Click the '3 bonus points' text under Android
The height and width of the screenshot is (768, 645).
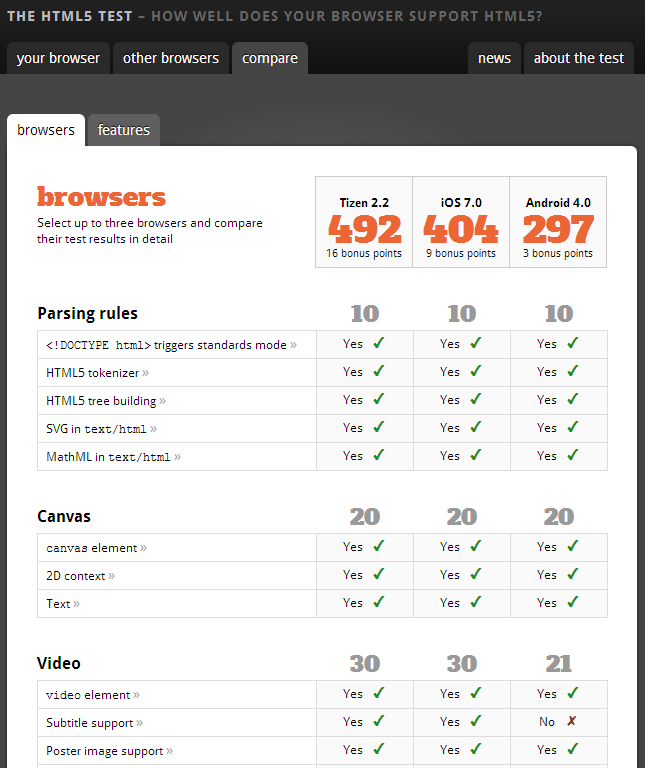558,253
